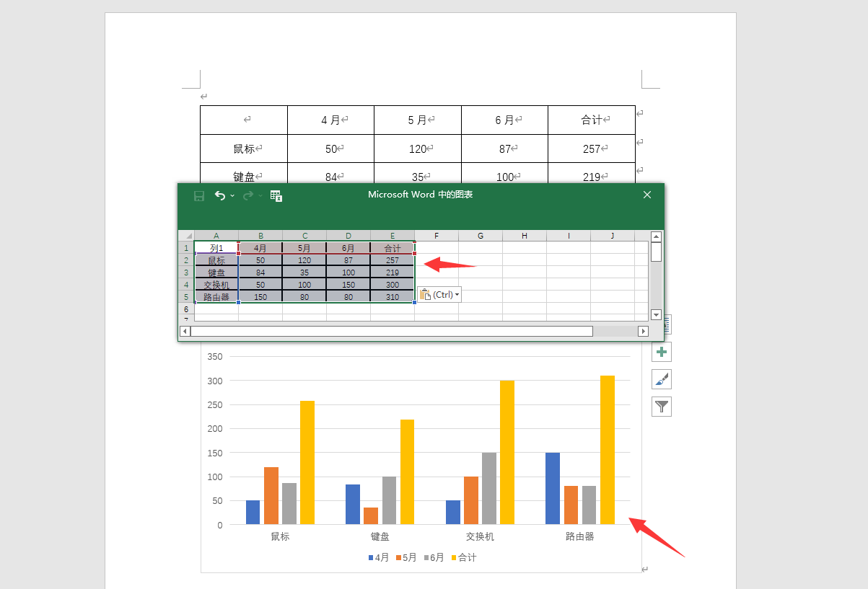This screenshot has width=868, height=589.
Task: Select column A header in the sheet
Action: pos(216,236)
